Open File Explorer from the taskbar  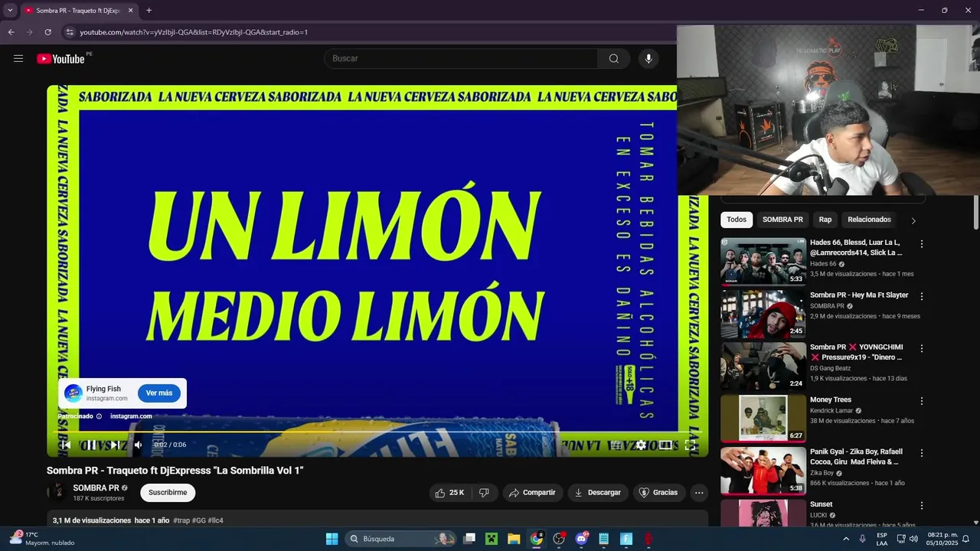(514, 539)
